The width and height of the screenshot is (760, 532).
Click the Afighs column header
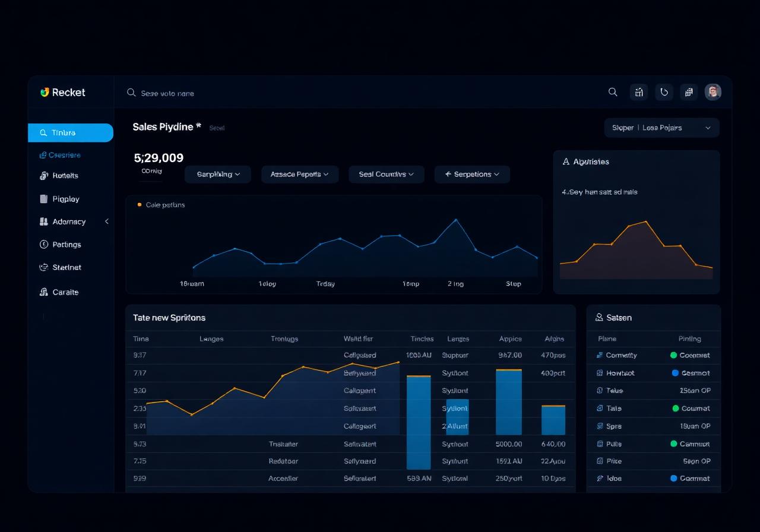click(x=555, y=339)
